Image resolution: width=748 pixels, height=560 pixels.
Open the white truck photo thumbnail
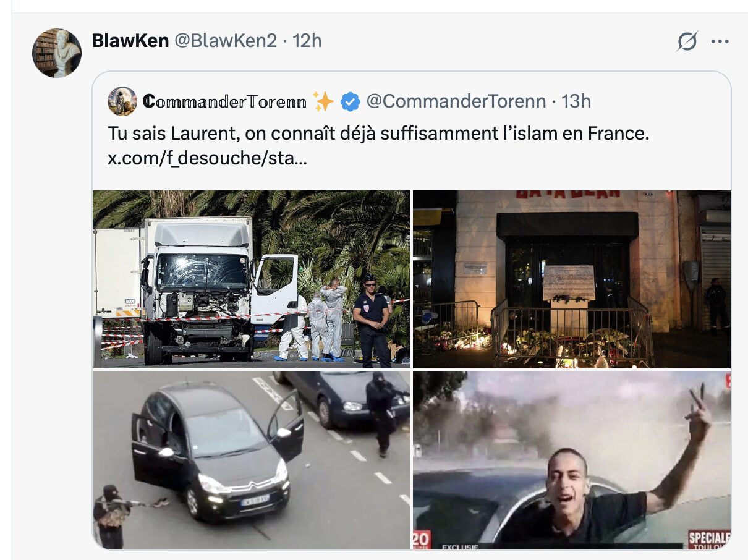[252, 279]
